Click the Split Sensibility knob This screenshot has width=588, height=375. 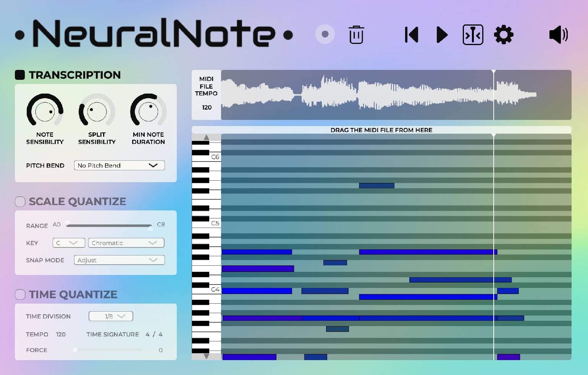pyautogui.click(x=97, y=111)
